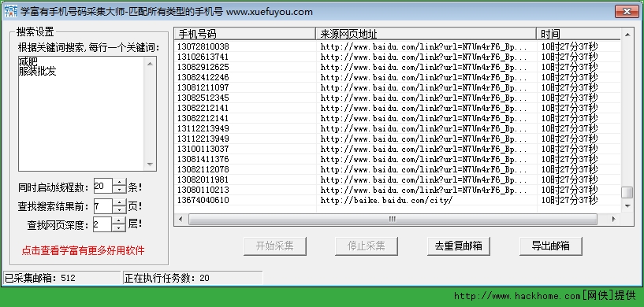
Task: Select the keyword line 减肥
Action: pos(28,61)
